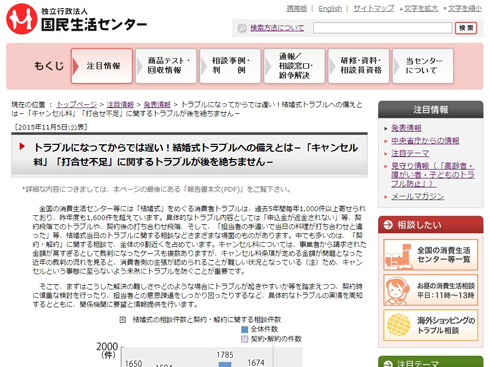This screenshot has width=490, height=367.
Task: Click the arrow icon beside 注目テーマ green header
Action: [x=388, y=364]
